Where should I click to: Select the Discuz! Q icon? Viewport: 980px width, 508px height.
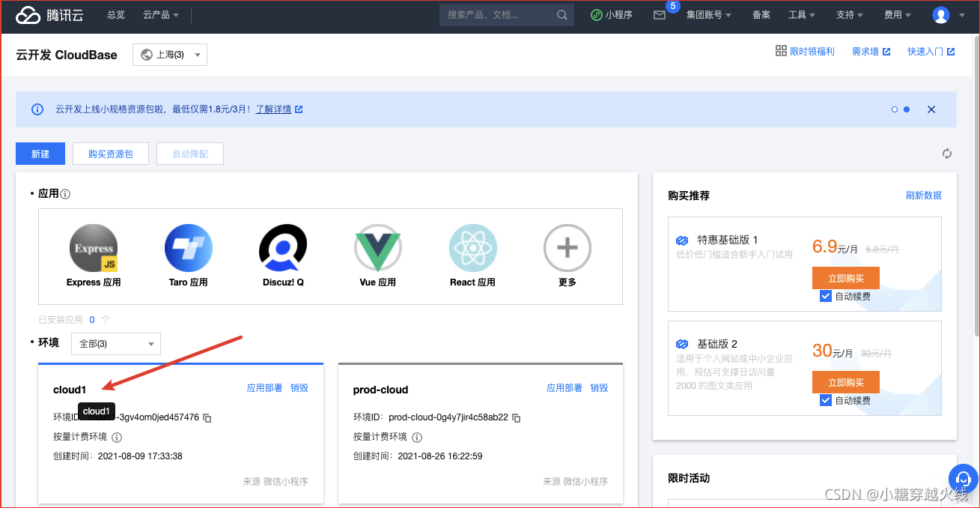pos(283,248)
